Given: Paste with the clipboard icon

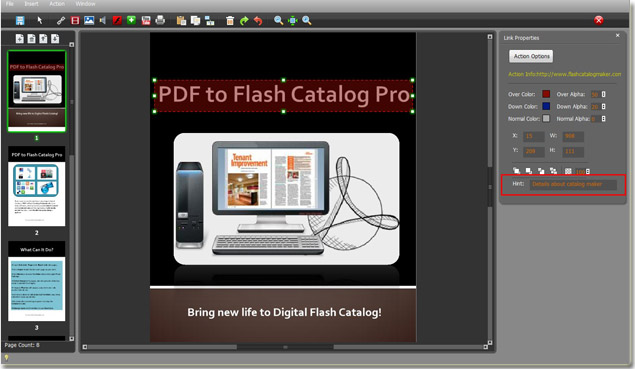Looking at the screenshot, I should pos(181,21).
